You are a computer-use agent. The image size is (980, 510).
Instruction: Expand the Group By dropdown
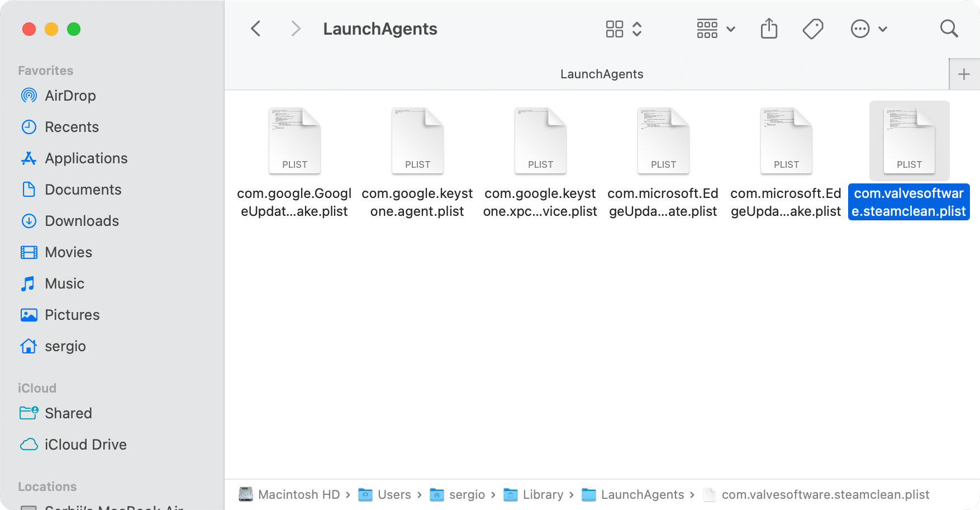716,29
